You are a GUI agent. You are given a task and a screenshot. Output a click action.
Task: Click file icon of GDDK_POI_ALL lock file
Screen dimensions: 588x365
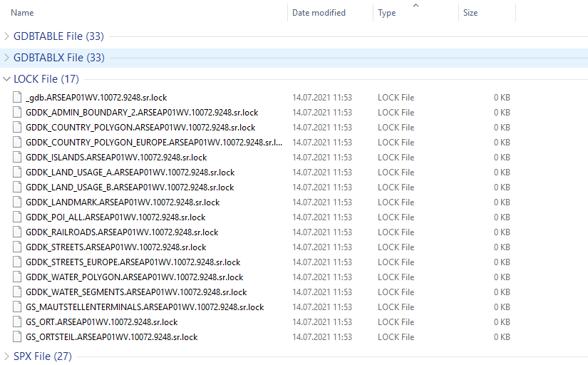click(x=17, y=217)
